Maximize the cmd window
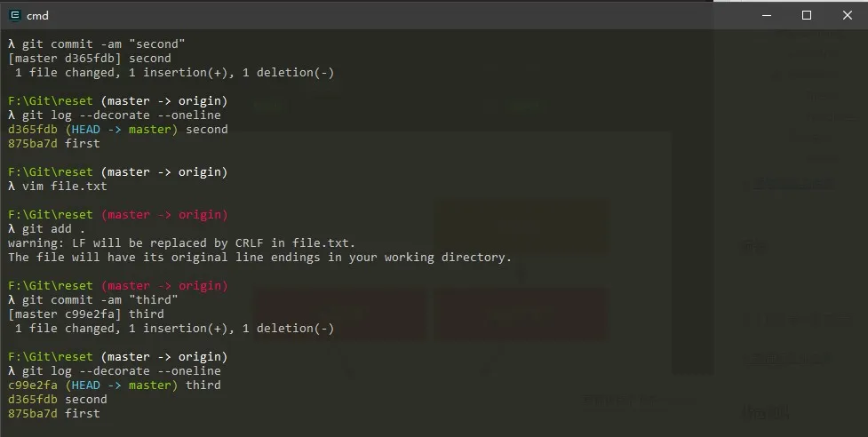 click(x=807, y=15)
